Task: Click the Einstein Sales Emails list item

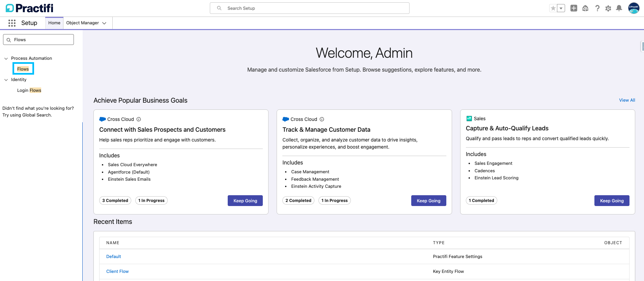Action: 129,179
